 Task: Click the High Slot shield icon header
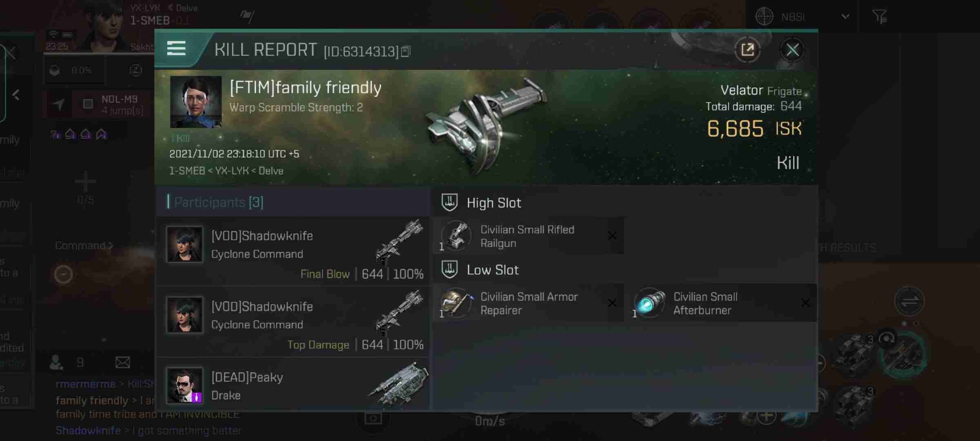click(450, 203)
